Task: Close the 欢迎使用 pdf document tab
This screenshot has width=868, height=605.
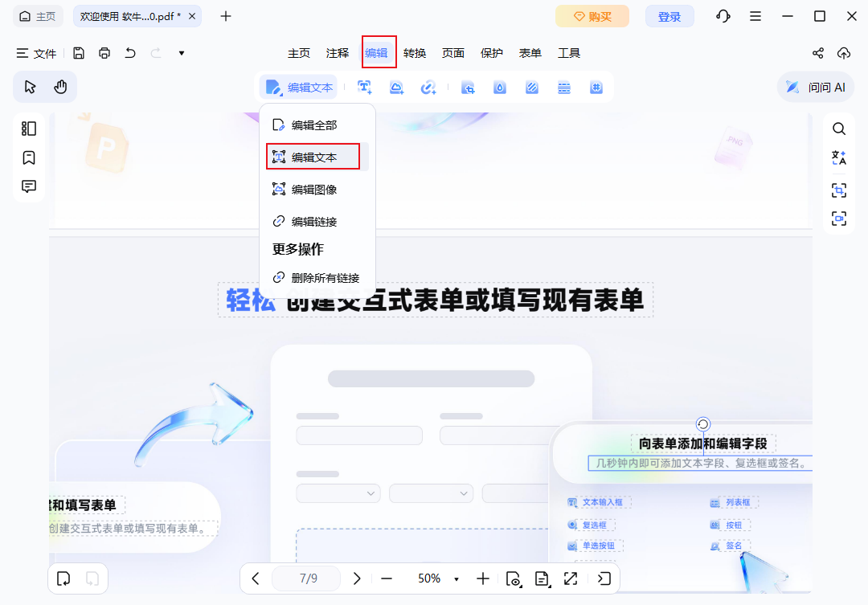Action: click(x=192, y=17)
